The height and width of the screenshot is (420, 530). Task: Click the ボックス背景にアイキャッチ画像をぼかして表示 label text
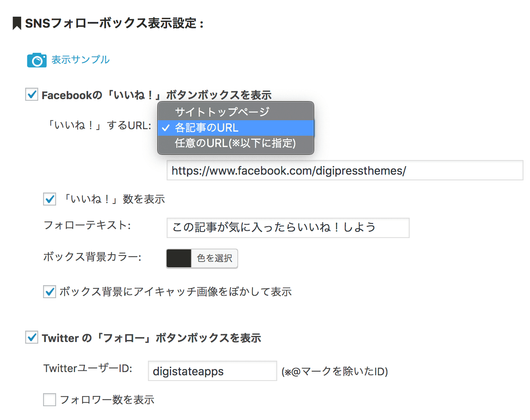click(176, 292)
